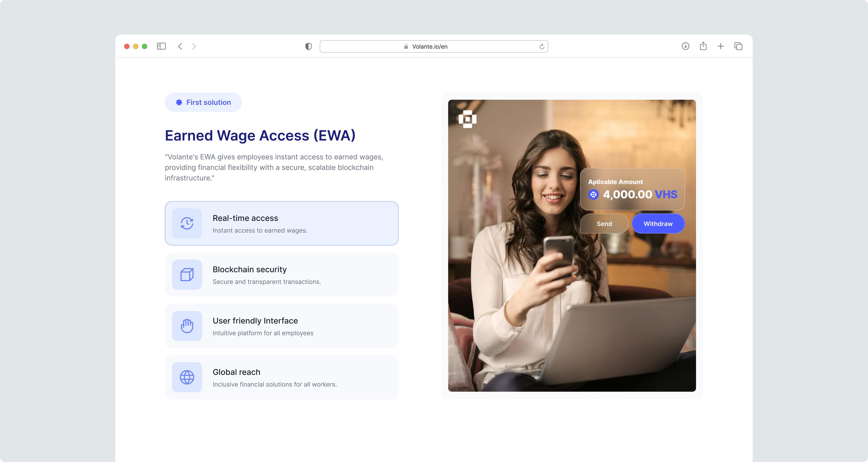Click the share icon in toolbar
This screenshot has width=868, height=462.
click(x=703, y=46)
